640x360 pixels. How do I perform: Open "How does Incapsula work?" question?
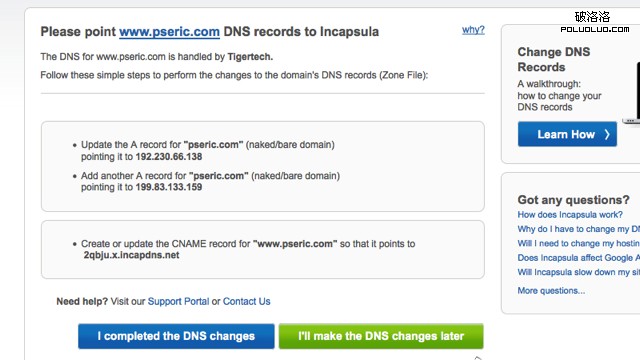click(x=570, y=215)
